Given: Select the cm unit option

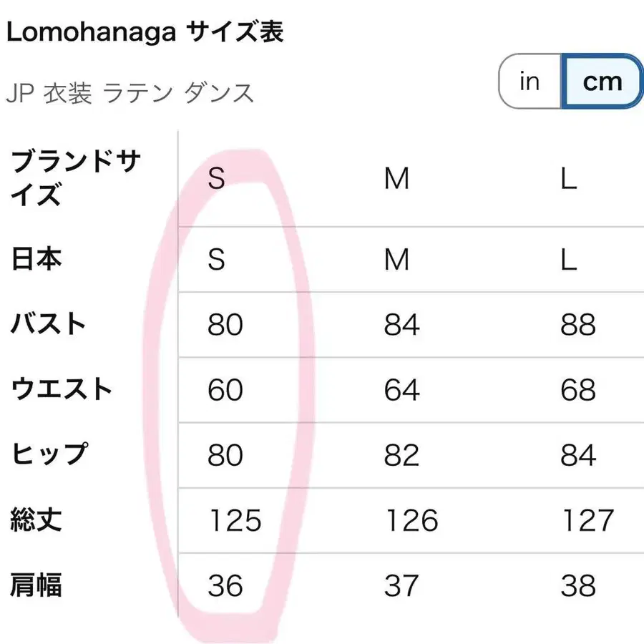Looking at the screenshot, I should (x=602, y=82).
